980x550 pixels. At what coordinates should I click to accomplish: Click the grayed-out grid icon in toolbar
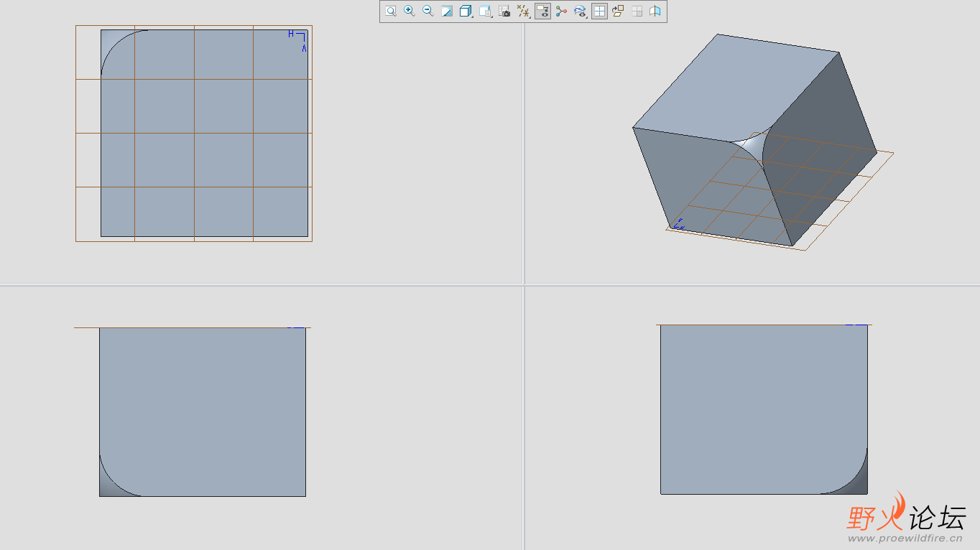637,11
